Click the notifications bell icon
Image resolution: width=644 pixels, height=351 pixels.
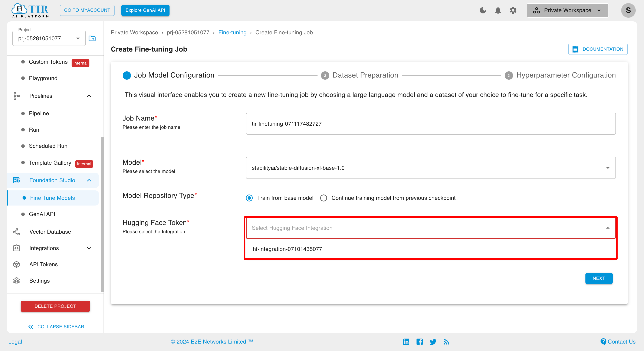pos(497,10)
